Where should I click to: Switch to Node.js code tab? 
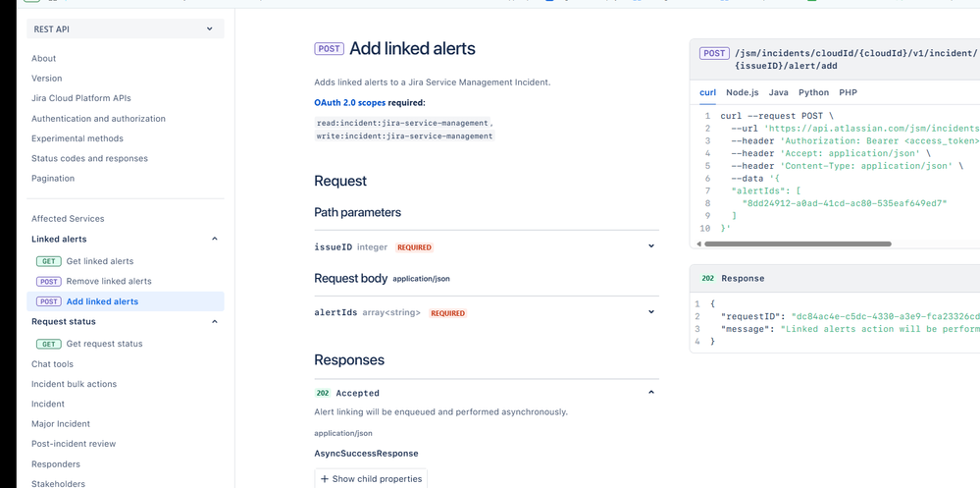point(743,92)
